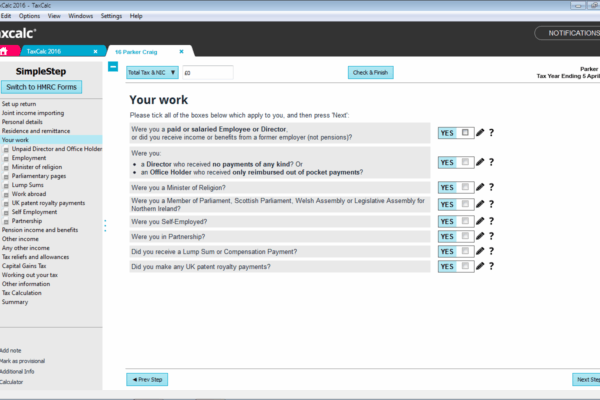Viewport: 600px width, 400px height.
Task: Open help icon for Partnership question
Action: coord(491,236)
